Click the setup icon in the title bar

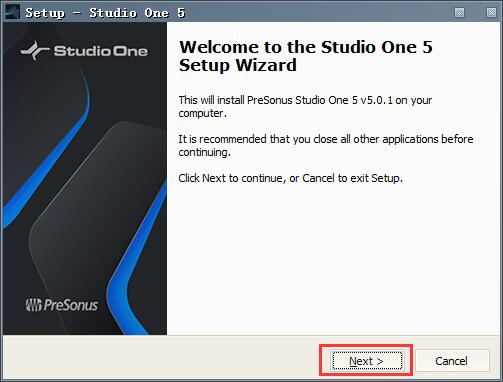[12, 12]
